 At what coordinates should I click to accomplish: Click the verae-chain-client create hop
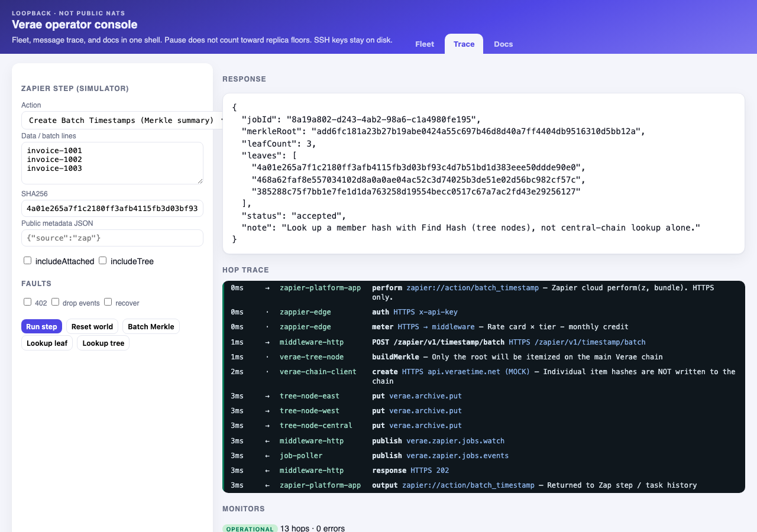coord(484,376)
